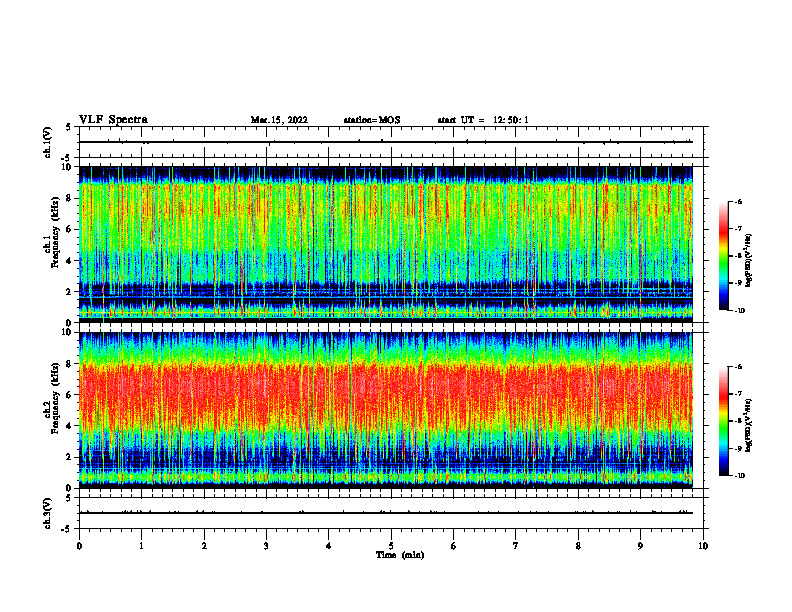The image size is (792, 612).
Task: Click the "ch.1(V)" waveform axis label
Action: pyautogui.click(x=47, y=142)
